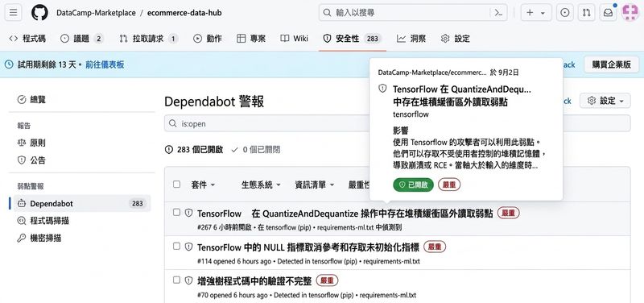Go to GitHub homepage logo
644x303 pixels.
coord(39,13)
